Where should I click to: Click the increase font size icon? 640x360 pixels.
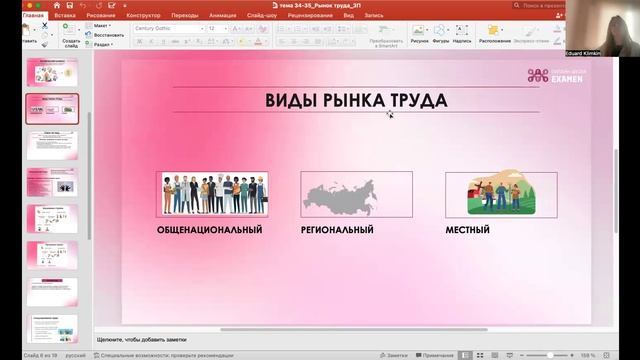coord(235,29)
